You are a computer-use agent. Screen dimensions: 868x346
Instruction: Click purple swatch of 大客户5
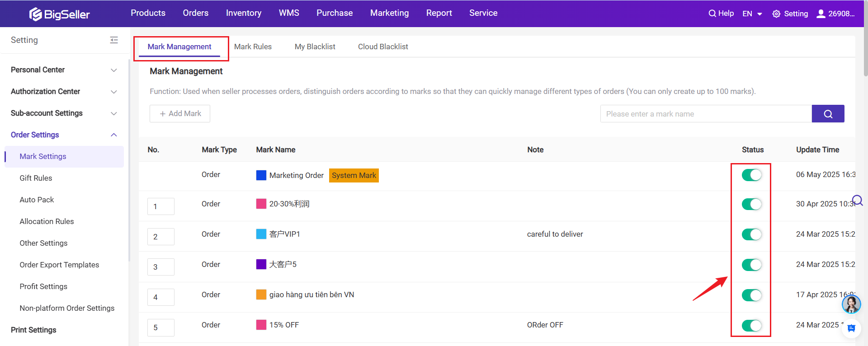tap(261, 264)
